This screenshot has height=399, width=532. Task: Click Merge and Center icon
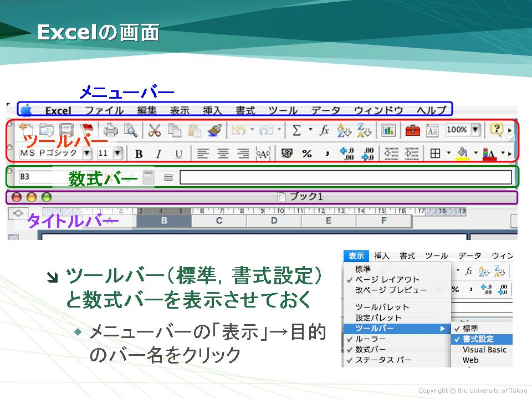pos(263,154)
